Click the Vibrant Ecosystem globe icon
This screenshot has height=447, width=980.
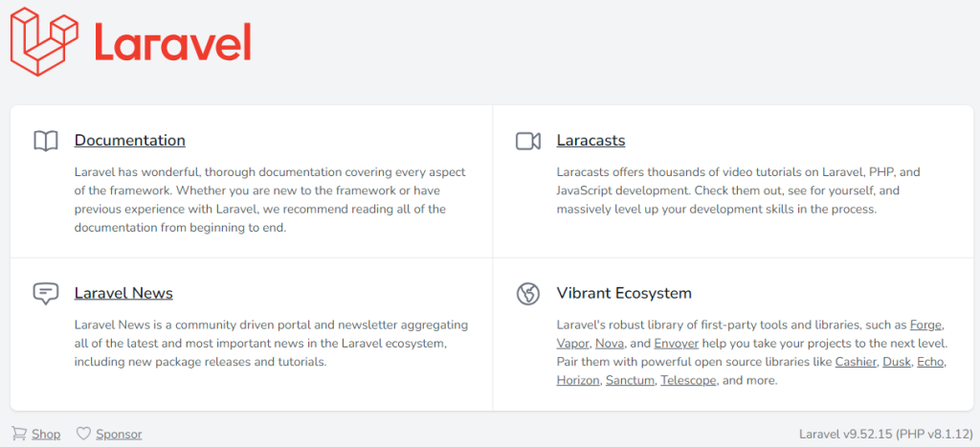click(x=528, y=293)
